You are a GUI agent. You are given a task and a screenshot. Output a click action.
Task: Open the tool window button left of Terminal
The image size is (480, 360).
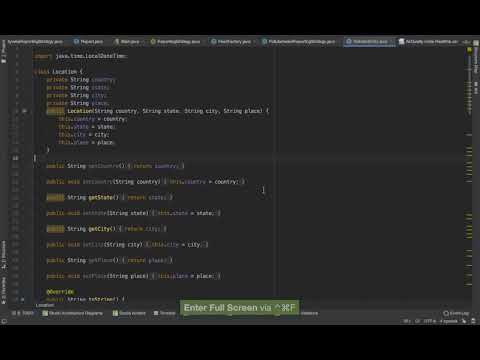[x=129, y=313]
